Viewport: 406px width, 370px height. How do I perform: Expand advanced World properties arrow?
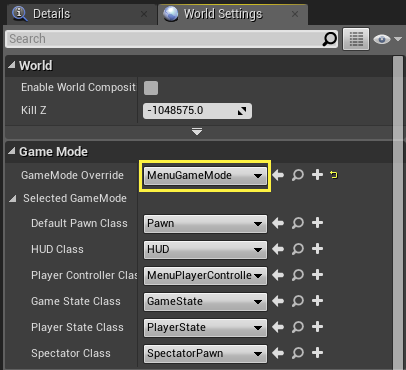point(197,132)
